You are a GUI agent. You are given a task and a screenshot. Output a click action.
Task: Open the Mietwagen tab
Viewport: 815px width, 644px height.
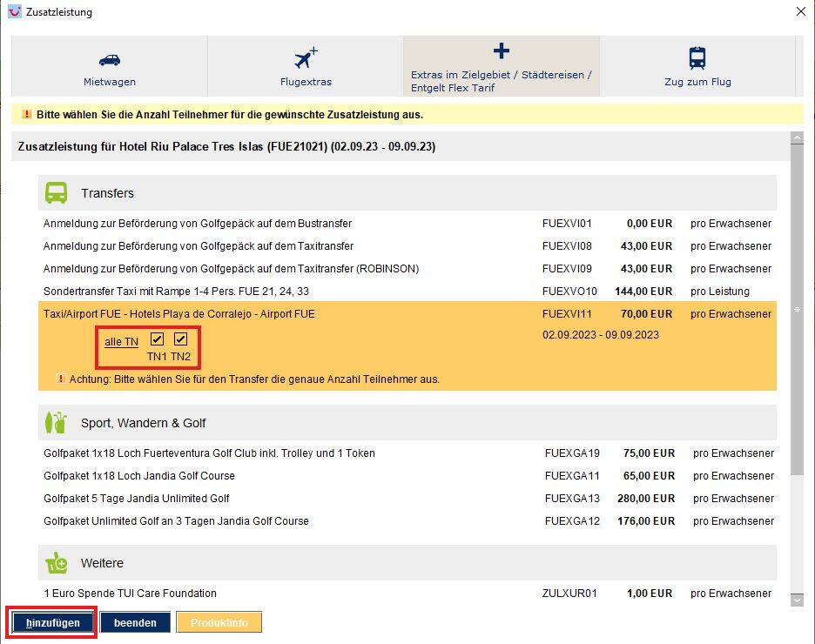(110, 67)
